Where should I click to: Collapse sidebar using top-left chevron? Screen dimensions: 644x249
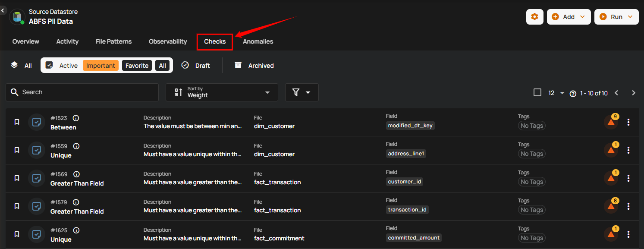3,9
